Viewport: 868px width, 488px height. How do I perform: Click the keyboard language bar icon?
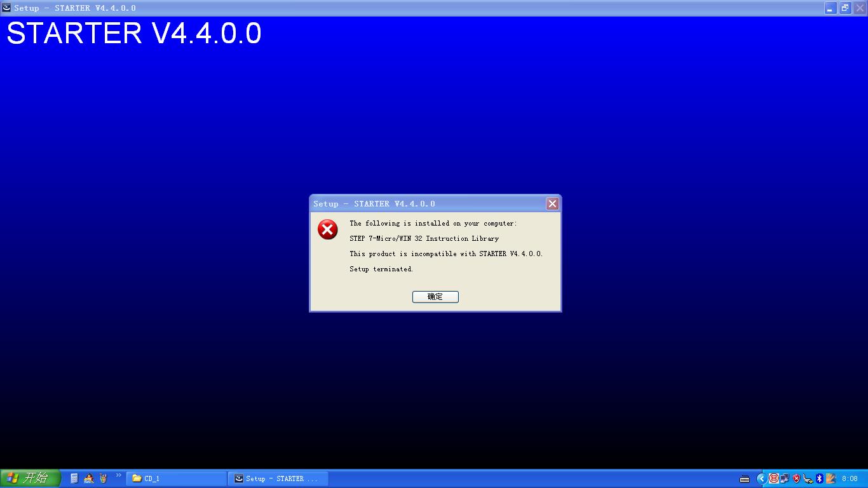pos(745,479)
